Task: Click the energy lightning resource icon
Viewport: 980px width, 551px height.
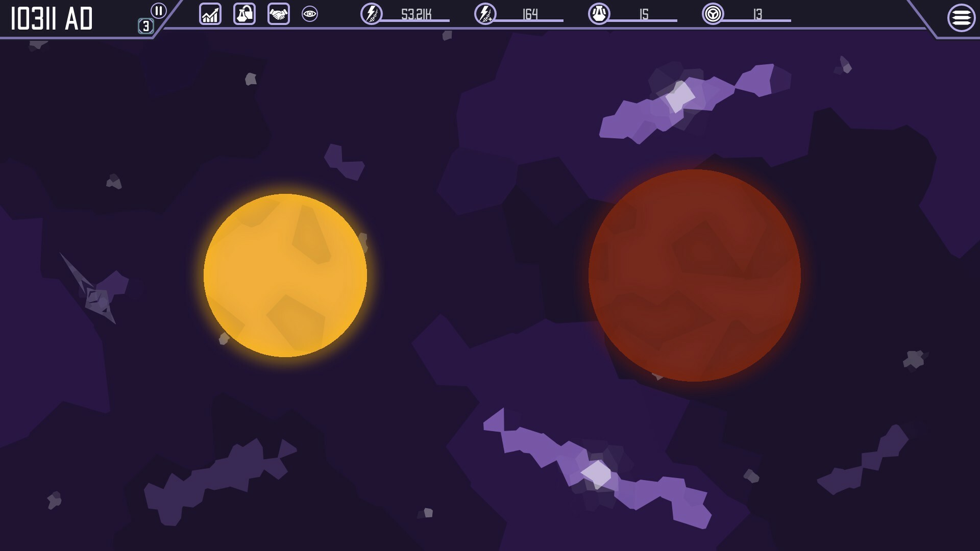Action: (x=372, y=14)
